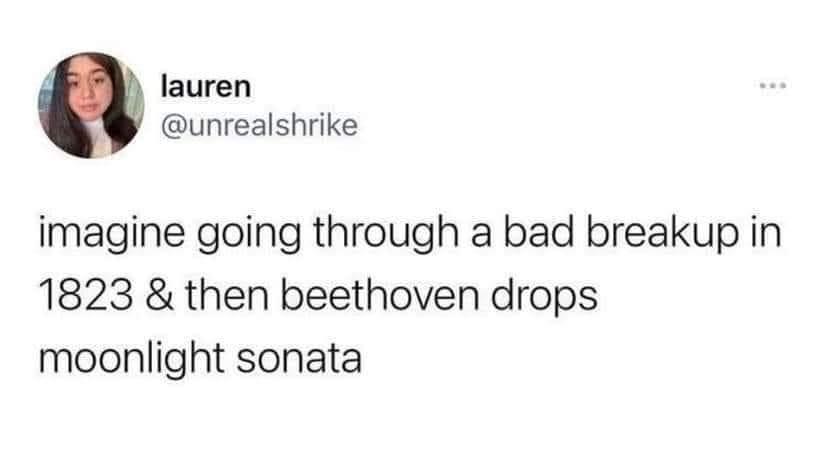This screenshot has width=828, height=469.
Task: Open lauren's profile picture
Action: (91, 105)
